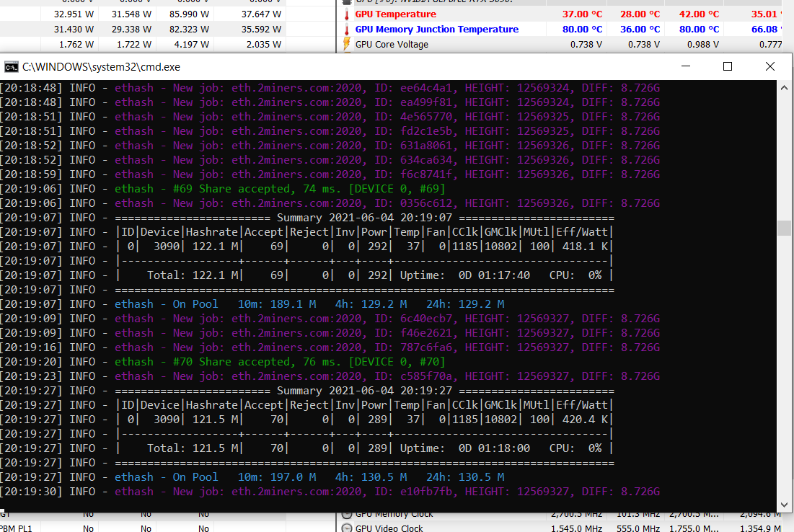794x532 pixels.
Task: Click the job line with ID 4e565770
Action: point(330,117)
